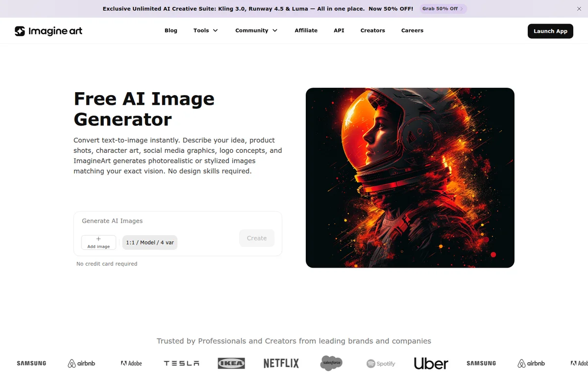Viewport: 588px width, 392px height.
Task: Select the Affiliate menu item
Action: pos(306,30)
